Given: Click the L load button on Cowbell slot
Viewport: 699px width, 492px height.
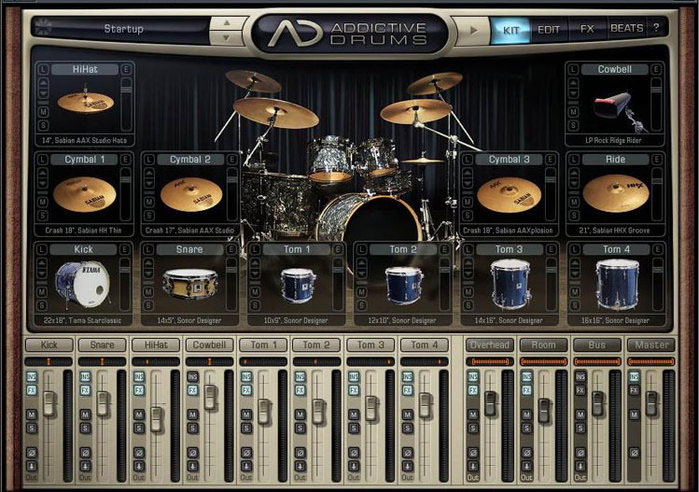Looking at the screenshot, I should click(573, 70).
